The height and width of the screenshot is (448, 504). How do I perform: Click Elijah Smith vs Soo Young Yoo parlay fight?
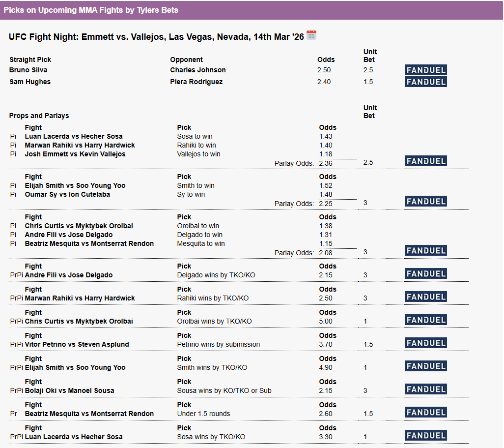pos(75,186)
